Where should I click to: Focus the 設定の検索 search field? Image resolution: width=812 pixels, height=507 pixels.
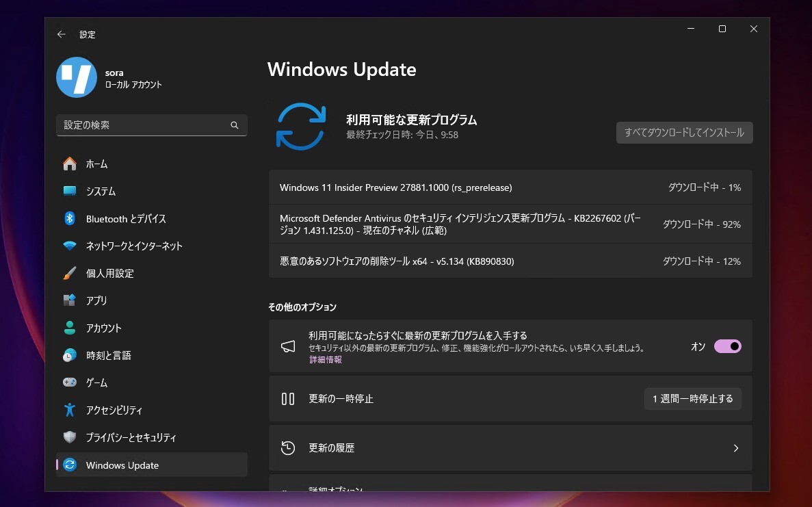[x=152, y=125]
